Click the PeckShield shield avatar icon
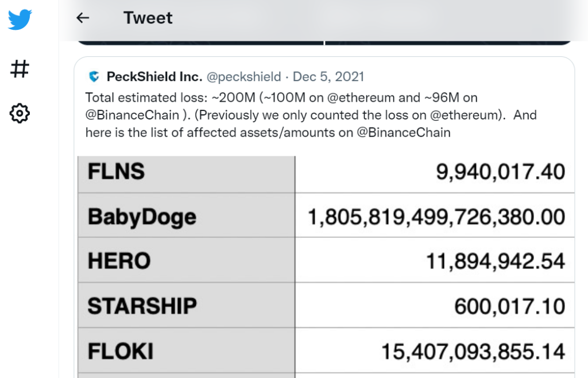Viewport: 588px width, 378px height. [x=94, y=76]
